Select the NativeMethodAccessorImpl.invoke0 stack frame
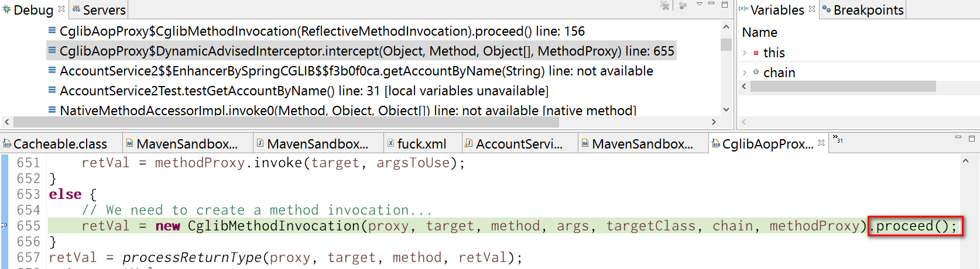980x269 pixels. [347, 110]
